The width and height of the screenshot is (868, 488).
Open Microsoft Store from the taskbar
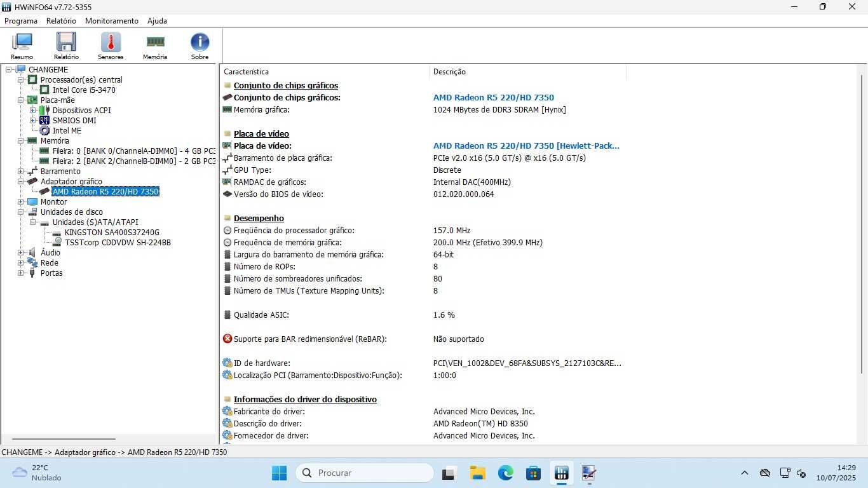coord(533,473)
